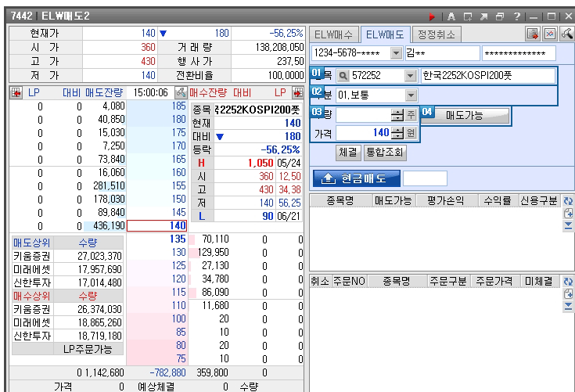Open the 정정취소 tab

pyautogui.click(x=437, y=35)
